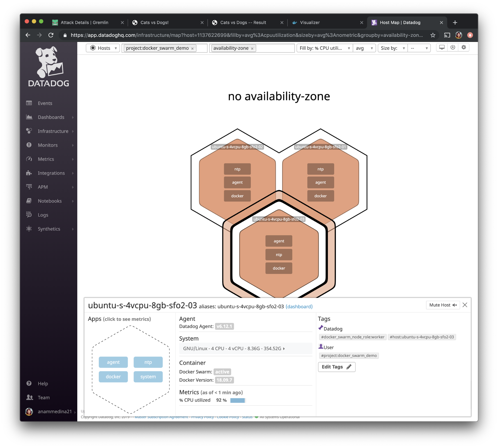
Task: Click the CPU utilized 92% bar
Action: pyautogui.click(x=238, y=400)
